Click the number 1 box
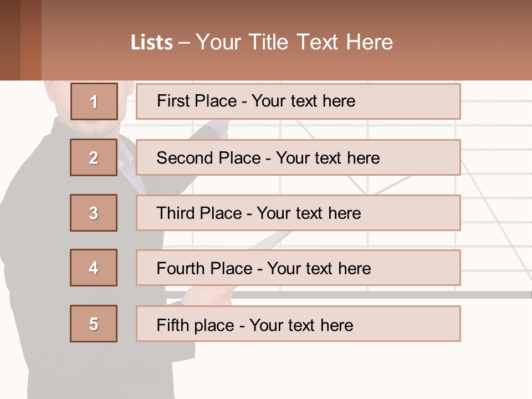 coord(94,101)
